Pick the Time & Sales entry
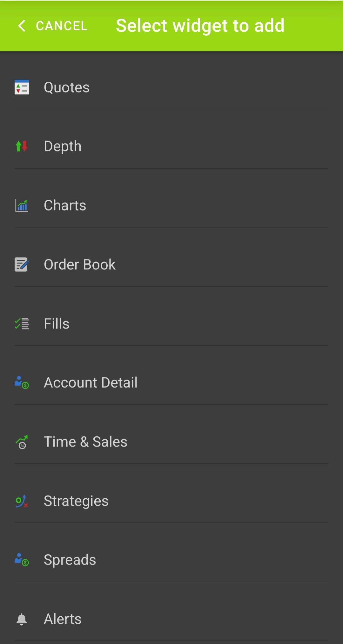 tap(85, 442)
